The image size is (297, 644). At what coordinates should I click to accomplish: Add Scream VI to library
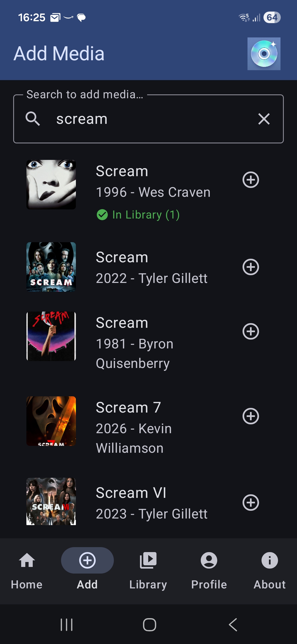click(x=251, y=503)
